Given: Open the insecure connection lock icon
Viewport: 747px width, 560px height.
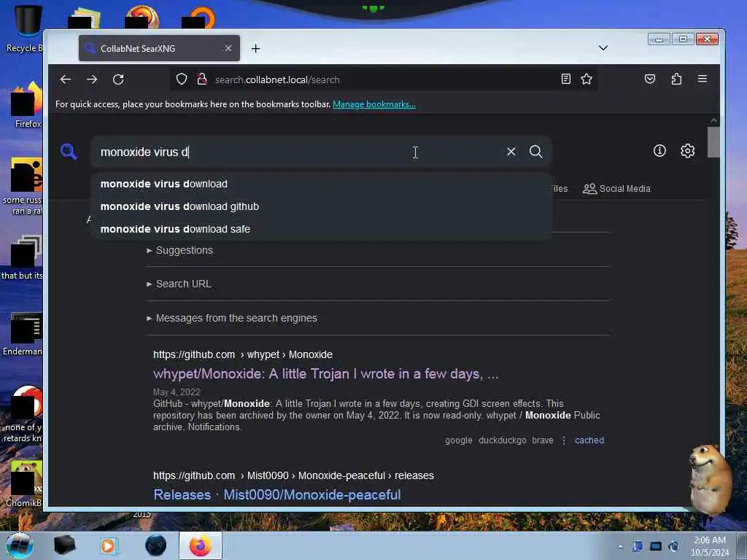Looking at the screenshot, I should point(202,79).
